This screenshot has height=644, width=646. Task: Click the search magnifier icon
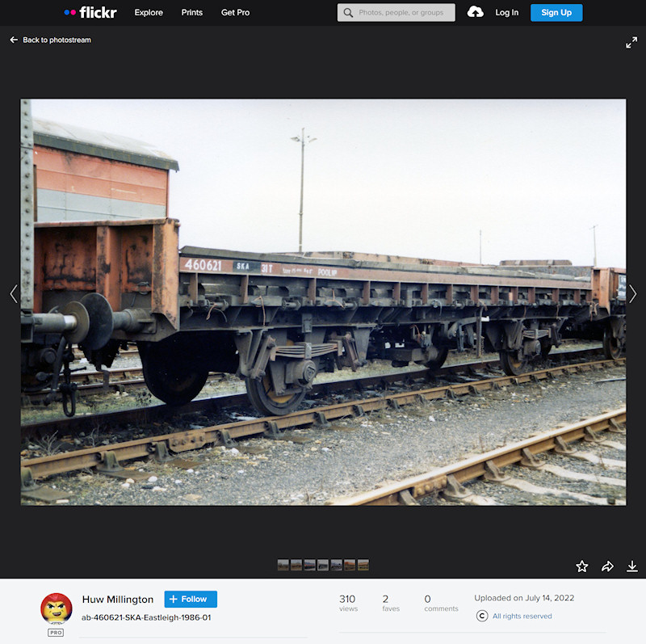coord(348,13)
